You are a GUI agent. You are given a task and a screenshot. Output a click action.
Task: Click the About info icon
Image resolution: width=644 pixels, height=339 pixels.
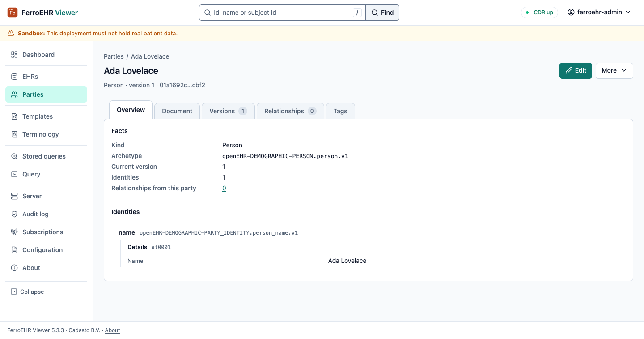coord(14,268)
